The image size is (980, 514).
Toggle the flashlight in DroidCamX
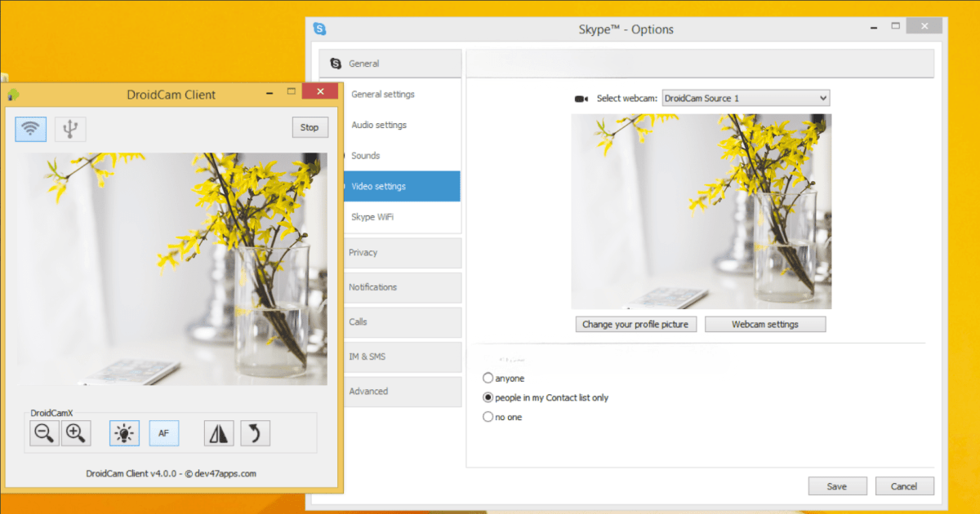[x=124, y=432]
